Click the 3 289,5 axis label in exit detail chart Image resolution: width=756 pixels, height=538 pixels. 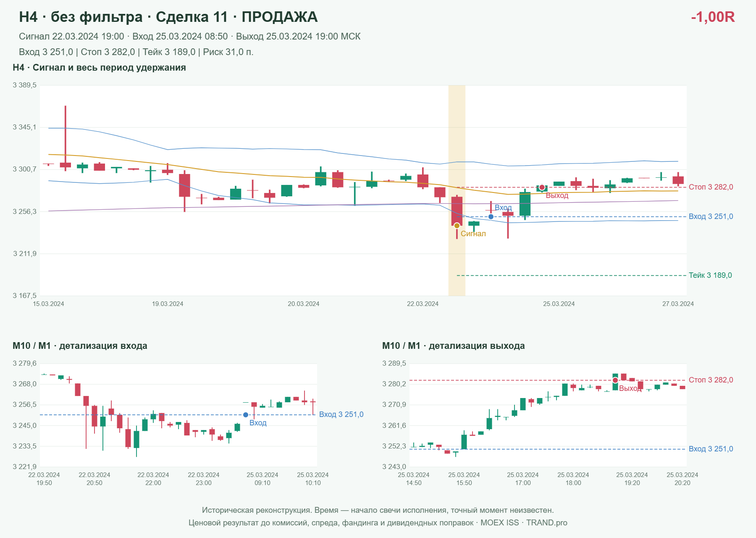coord(394,364)
